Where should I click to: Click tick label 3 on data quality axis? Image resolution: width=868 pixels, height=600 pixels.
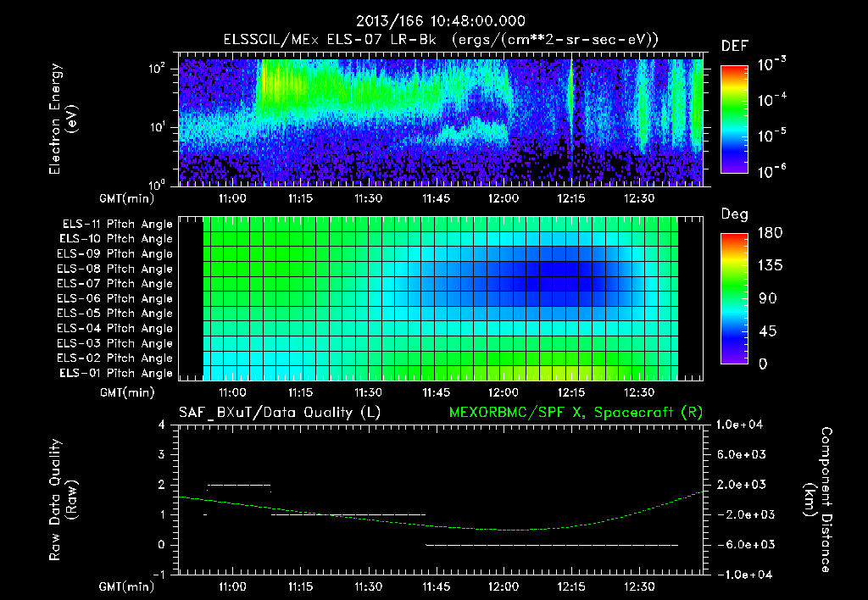(161, 454)
